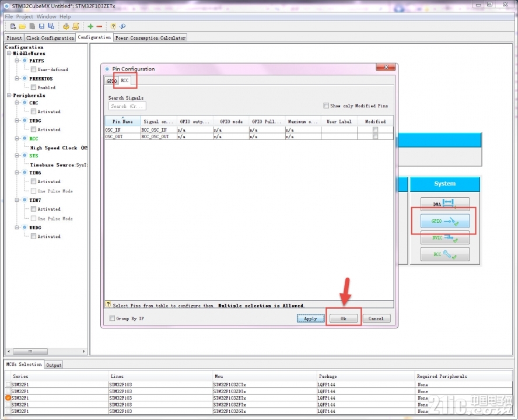Click the green RCC node circle icon
518x420 pixels.
(24, 138)
